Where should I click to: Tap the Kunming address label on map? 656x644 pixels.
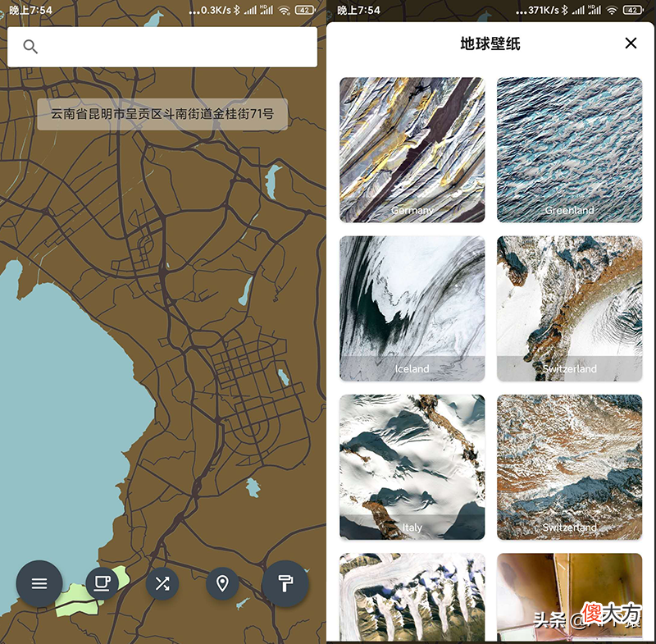click(x=162, y=114)
